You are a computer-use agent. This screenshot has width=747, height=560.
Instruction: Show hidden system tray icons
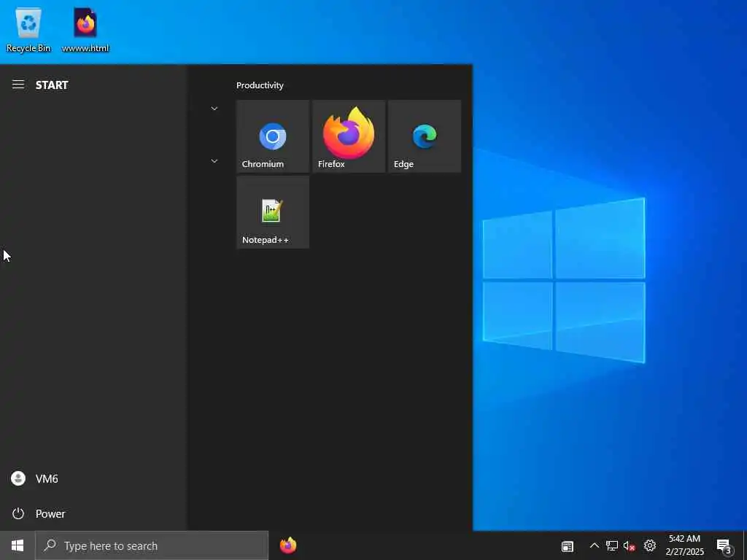594,545
